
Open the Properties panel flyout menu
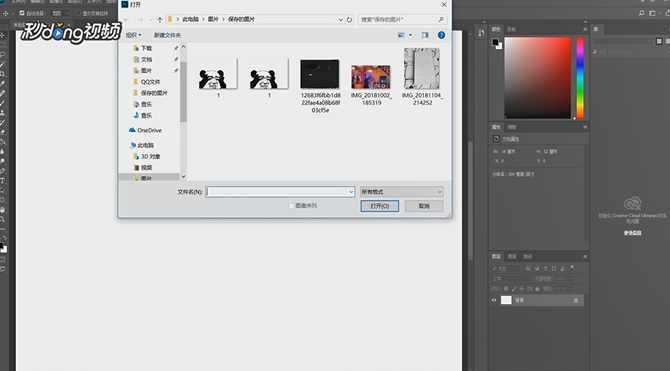(585, 127)
